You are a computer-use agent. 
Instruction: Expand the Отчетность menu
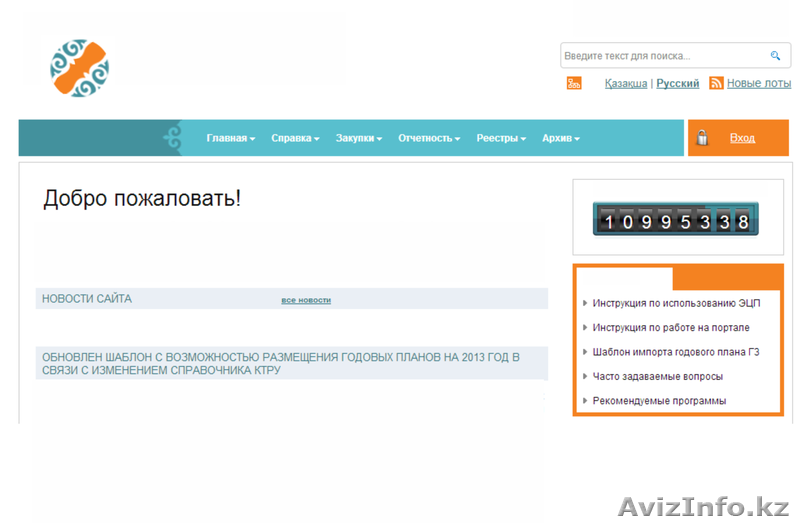[x=429, y=138]
